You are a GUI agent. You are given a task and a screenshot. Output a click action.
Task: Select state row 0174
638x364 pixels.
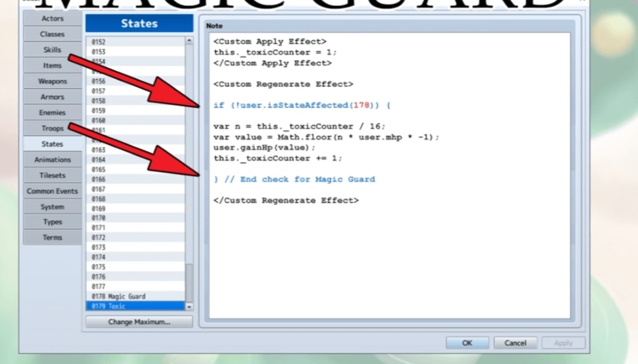tap(136, 257)
